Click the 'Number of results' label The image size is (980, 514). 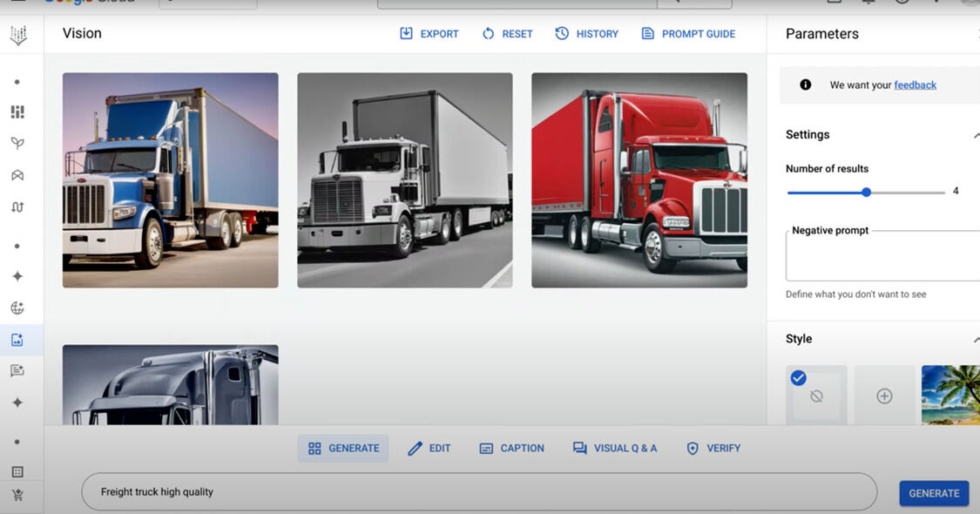[x=827, y=169]
